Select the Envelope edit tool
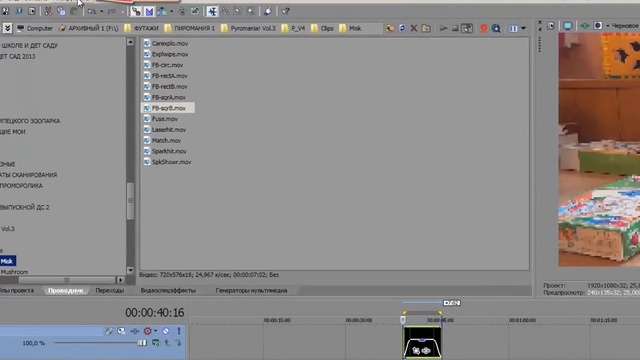This screenshot has width=640, height=360. click(x=225, y=11)
